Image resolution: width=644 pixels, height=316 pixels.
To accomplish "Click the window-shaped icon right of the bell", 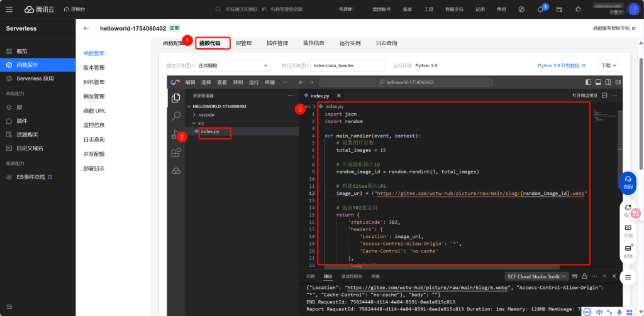I will pos(559,9).
